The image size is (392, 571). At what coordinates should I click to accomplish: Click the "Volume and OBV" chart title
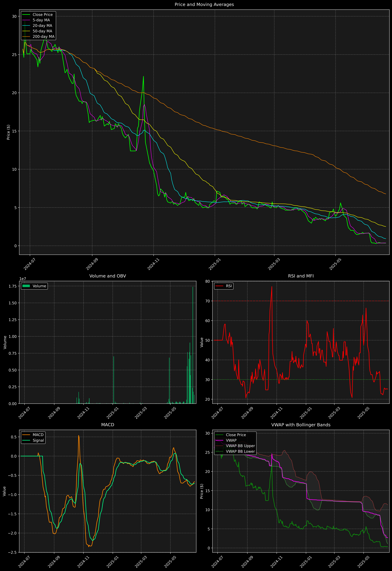coord(108,276)
